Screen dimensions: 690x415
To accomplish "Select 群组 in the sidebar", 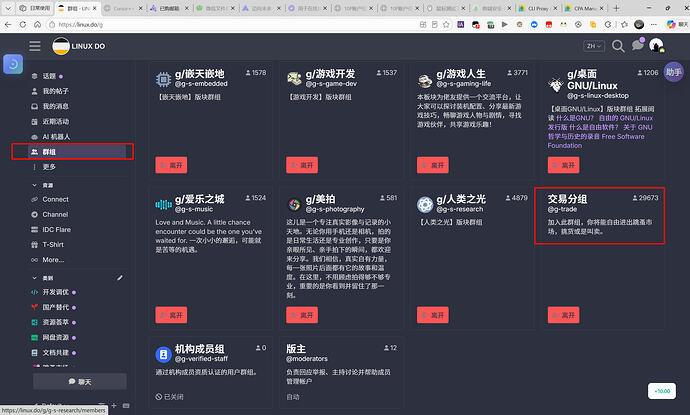I will pos(77,151).
